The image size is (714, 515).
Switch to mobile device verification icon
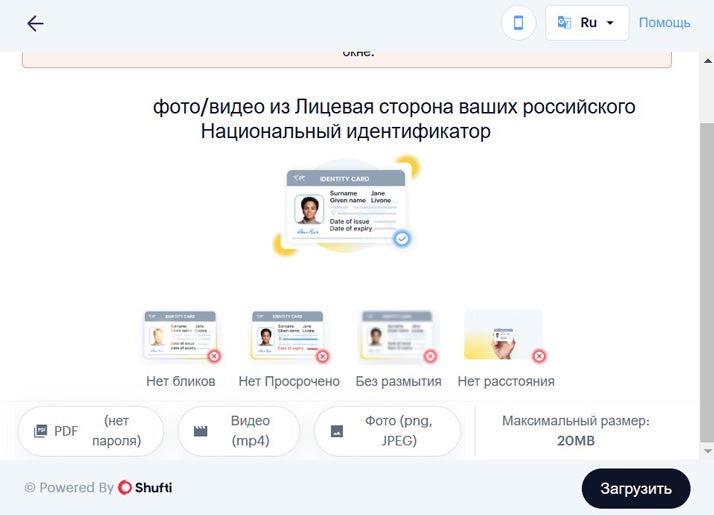coord(518,23)
